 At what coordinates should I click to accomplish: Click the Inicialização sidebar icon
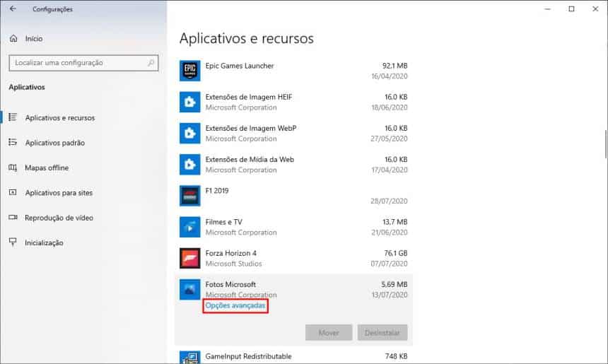click(x=13, y=242)
